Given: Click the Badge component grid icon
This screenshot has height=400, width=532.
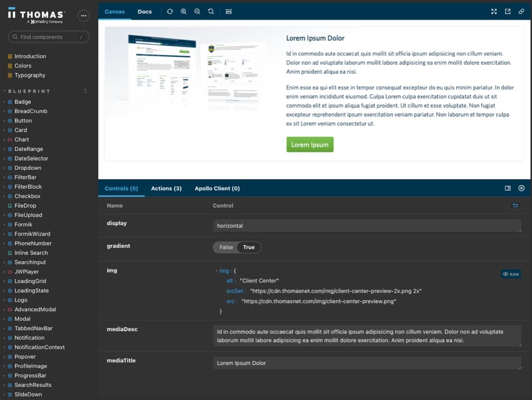Looking at the screenshot, I should (10, 102).
